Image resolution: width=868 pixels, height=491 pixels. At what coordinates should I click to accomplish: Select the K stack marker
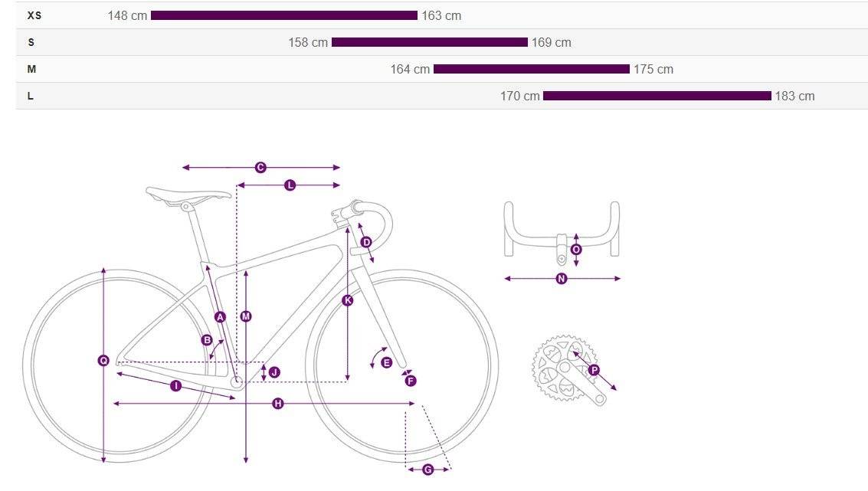coord(348,300)
